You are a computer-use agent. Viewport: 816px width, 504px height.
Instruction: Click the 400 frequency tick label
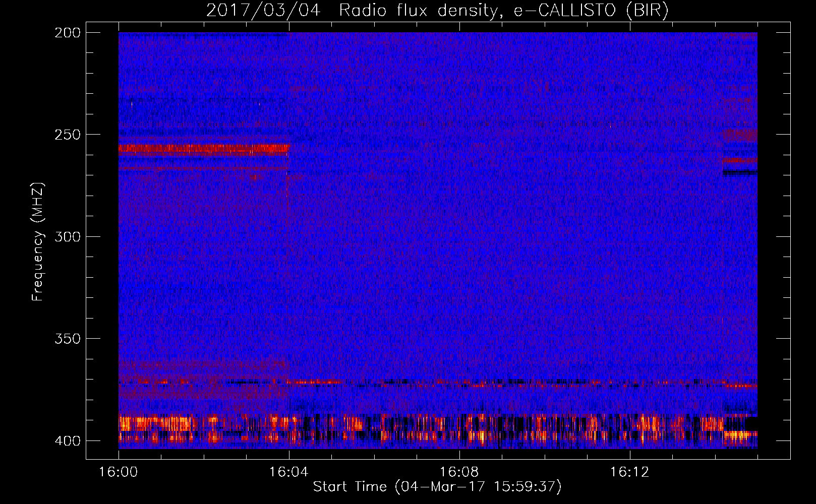pyautogui.click(x=68, y=441)
